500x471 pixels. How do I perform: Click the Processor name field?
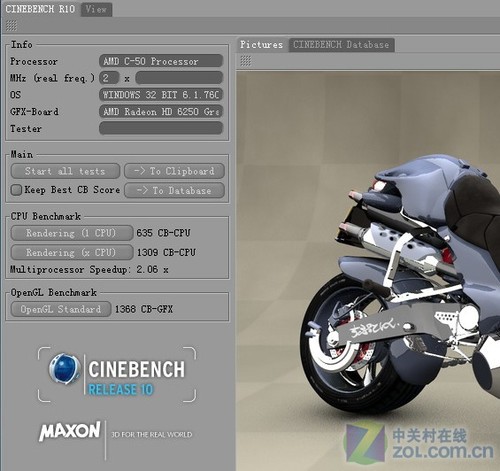coord(161,61)
